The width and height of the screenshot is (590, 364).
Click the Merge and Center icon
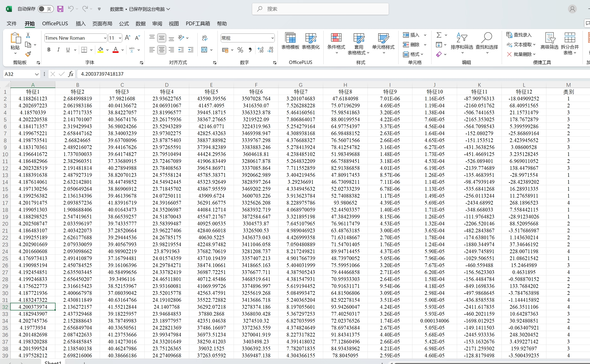point(204,50)
